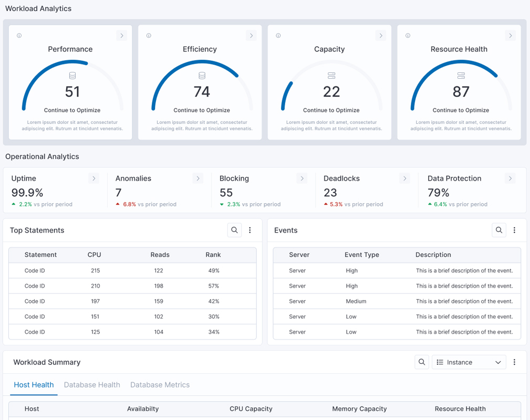Open Workload Summary three-dot options menu
The image size is (530, 420).
click(514, 362)
